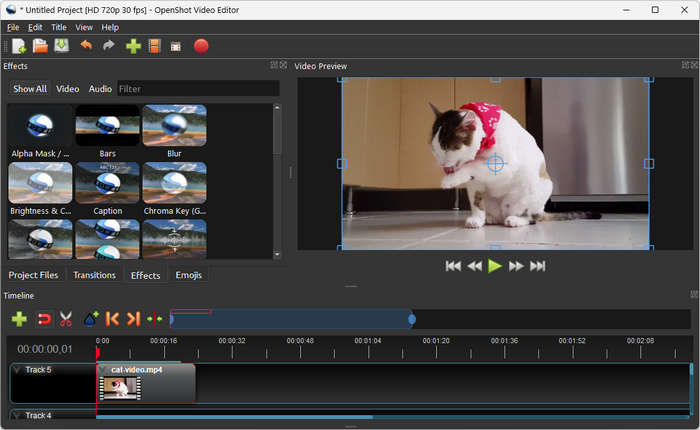Show All effects filter button
Viewport: 700px width, 430px height.
click(30, 89)
